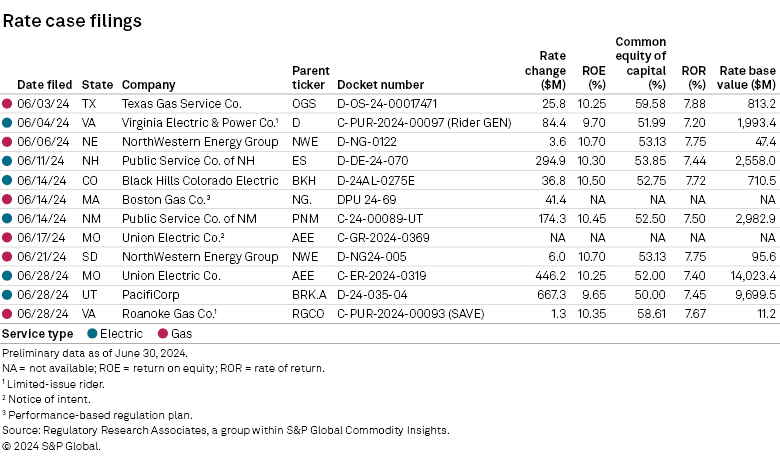Click the Docket number column header

pyautogui.click(x=380, y=85)
